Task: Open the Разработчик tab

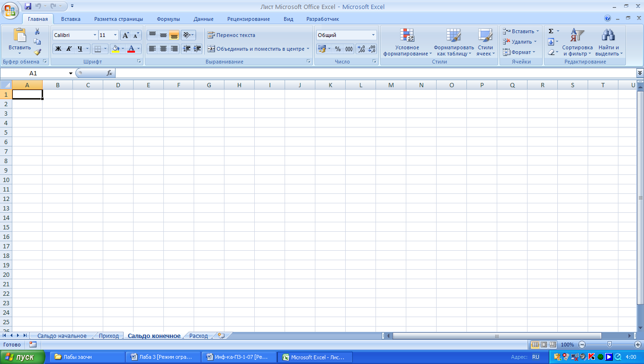Action: [322, 19]
